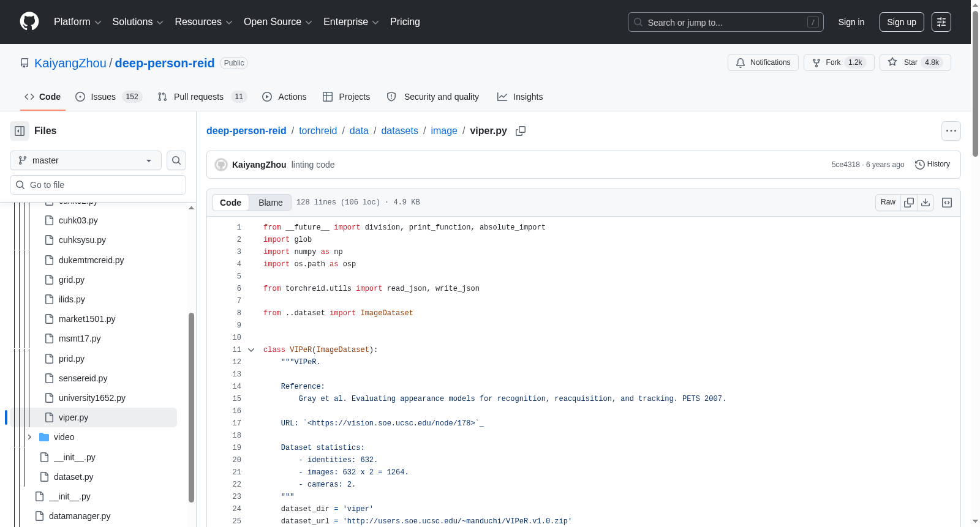Open the more file actions menu
The image size is (980, 527).
click(951, 131)
